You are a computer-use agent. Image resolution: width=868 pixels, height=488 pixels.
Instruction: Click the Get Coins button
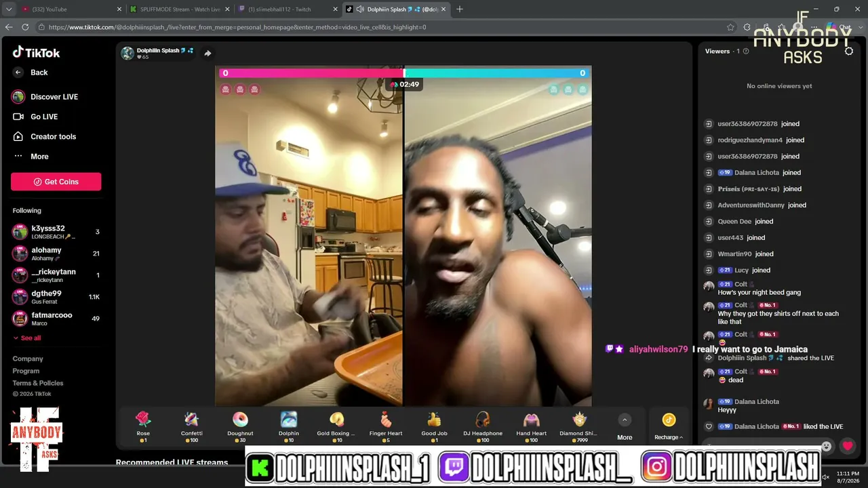coord(56,182)
